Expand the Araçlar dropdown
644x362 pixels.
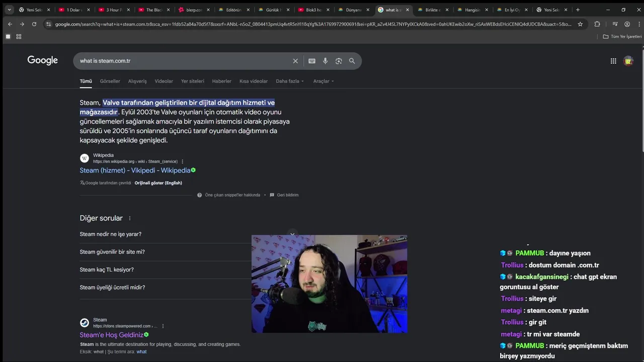pos(324,81)
